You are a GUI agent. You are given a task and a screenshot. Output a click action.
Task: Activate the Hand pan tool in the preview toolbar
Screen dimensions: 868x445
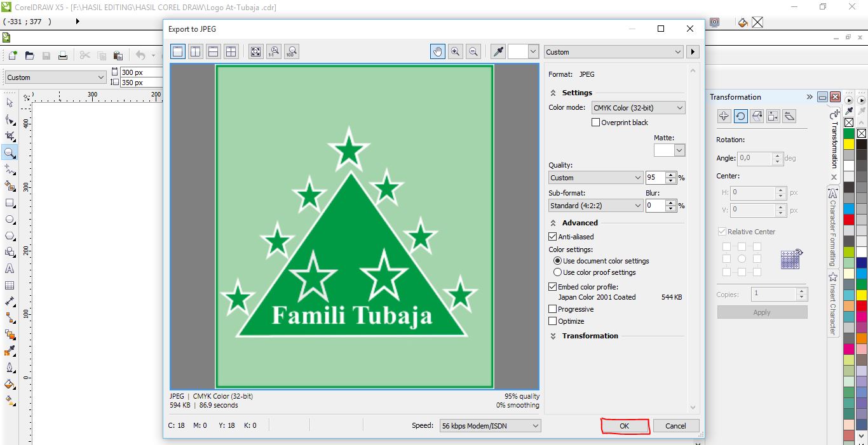point(438,51)
